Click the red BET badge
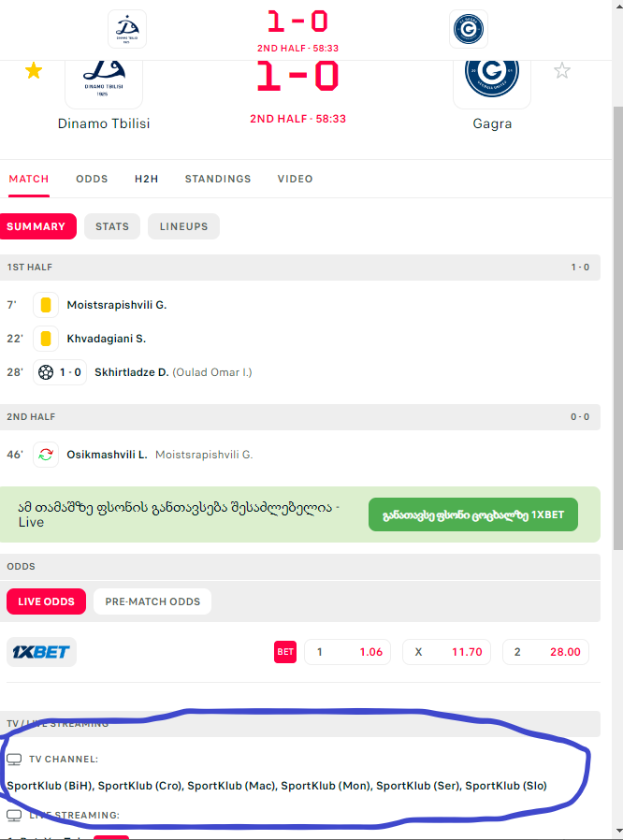 (285, 652)
